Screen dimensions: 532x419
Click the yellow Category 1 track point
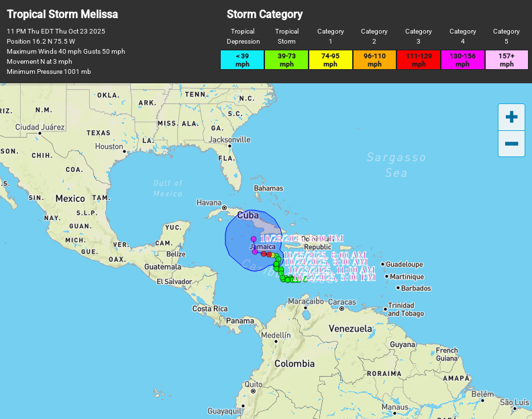(273, 255)
